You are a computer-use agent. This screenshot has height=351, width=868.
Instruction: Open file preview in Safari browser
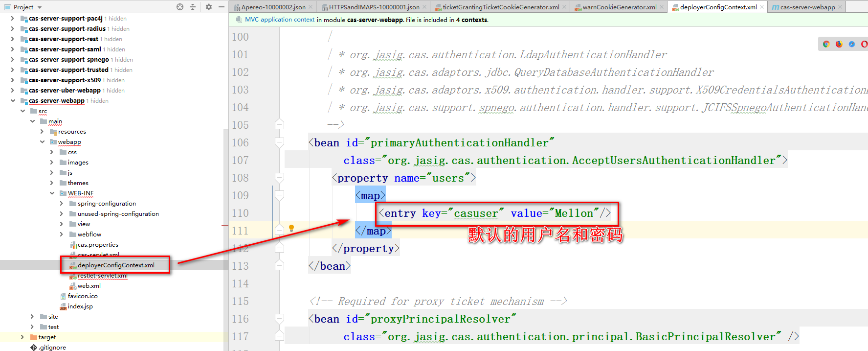tap(851, 44)
